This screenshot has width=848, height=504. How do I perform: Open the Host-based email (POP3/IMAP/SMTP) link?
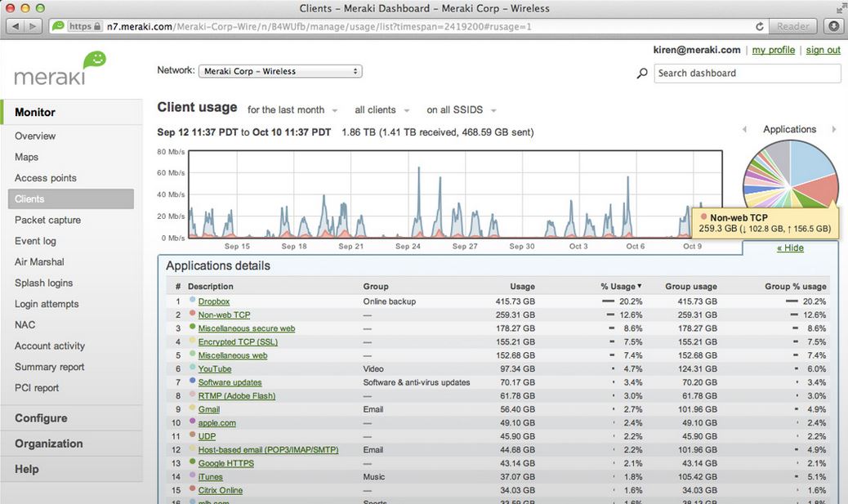pyautogui.click(x=268, y=449)
